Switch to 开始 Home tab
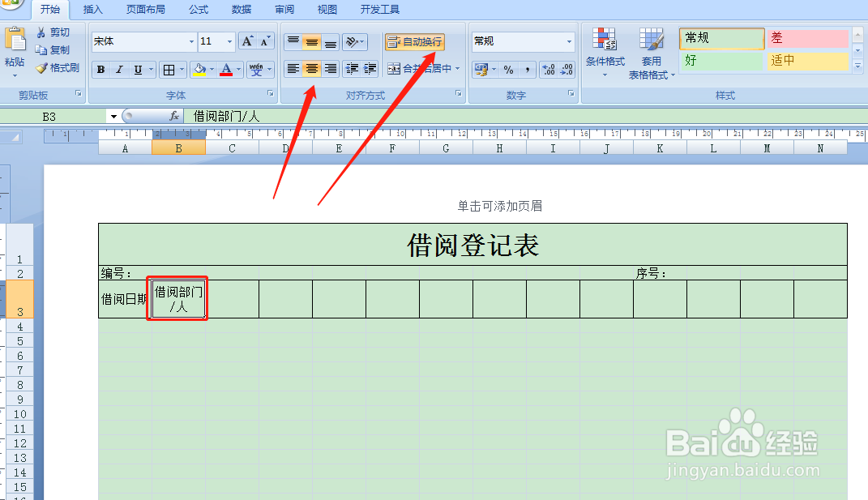The width and height of the screenshot is (868, 500). tap(49, 10)
